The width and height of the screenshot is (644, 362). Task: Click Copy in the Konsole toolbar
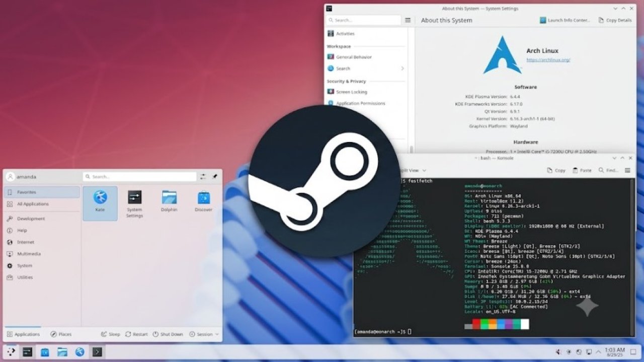click(556, 171)
